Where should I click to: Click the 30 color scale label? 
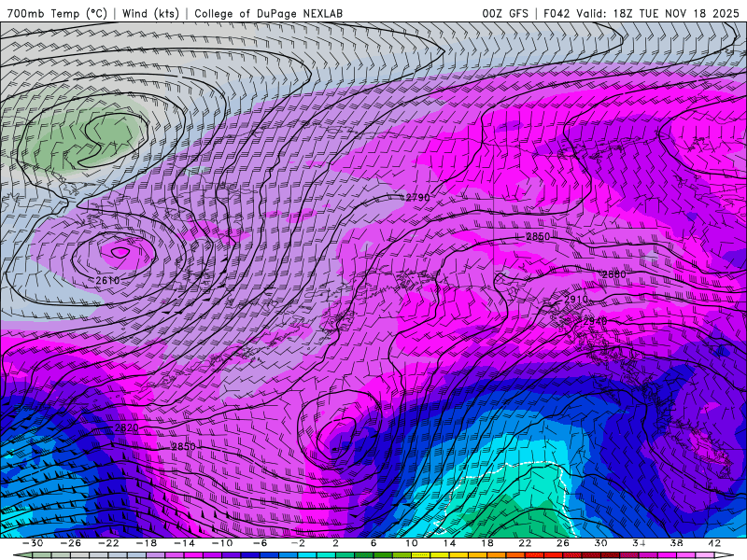600,543
